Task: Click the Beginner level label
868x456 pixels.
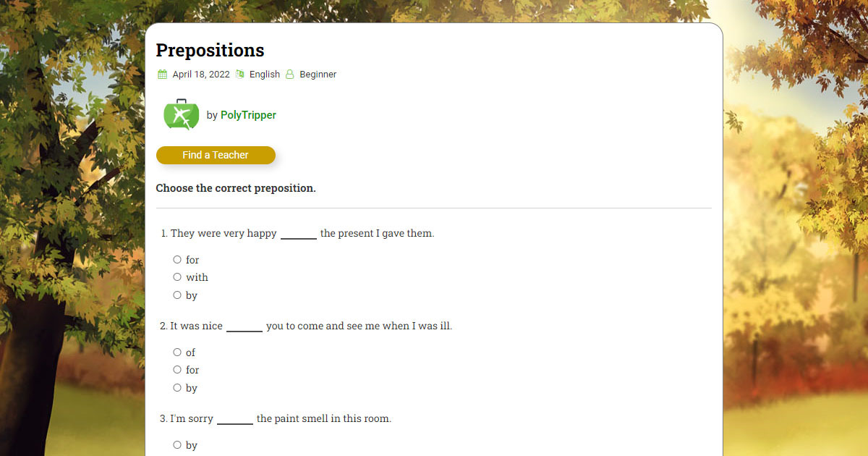Action: [318, 74]
